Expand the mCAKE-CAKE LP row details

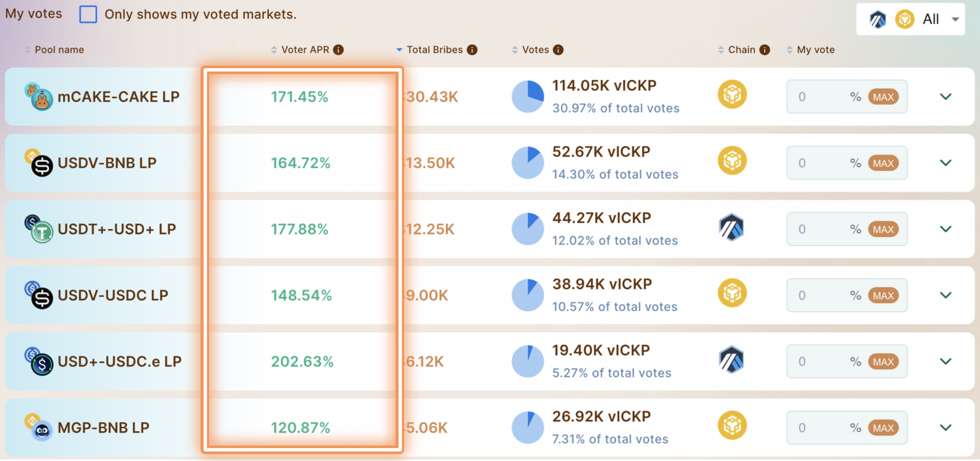945,97
